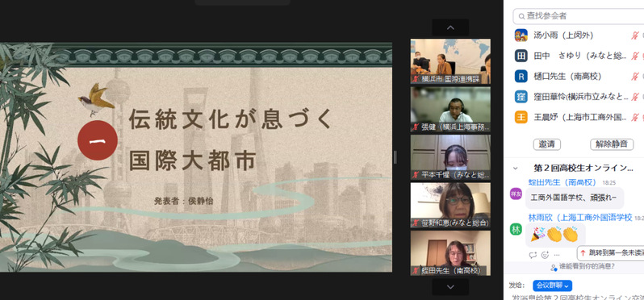
Task: Collapse the chat section chevron beside 第２回高校生オンライン
Action: point(516,168)
